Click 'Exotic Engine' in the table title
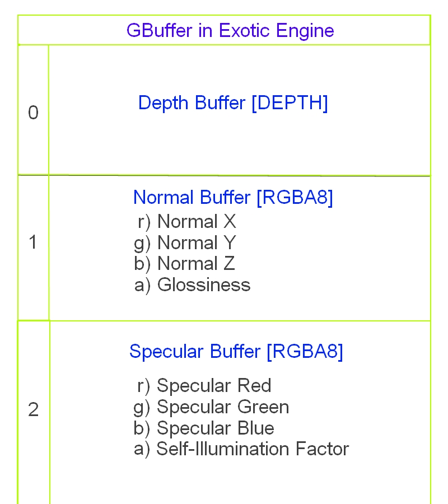Image resolution: width=448 pixels, height=504 pixels. tap(277, 30)
